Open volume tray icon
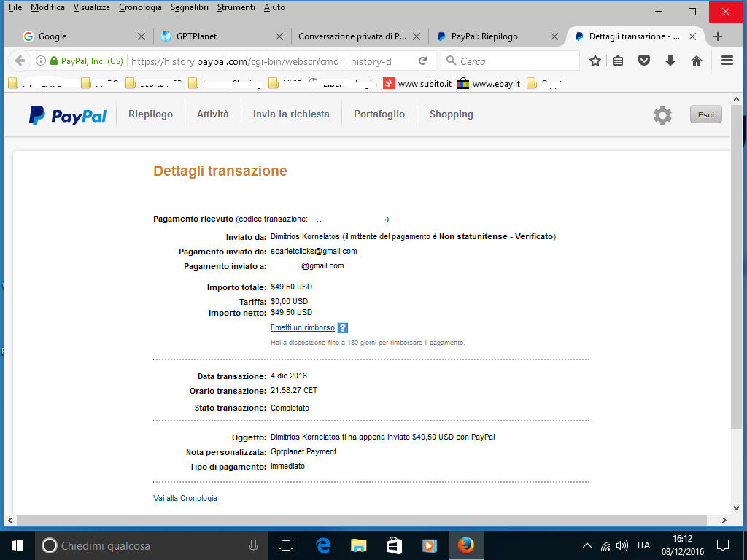This screenshot has height=560, width=747. (x=622, y=545)
